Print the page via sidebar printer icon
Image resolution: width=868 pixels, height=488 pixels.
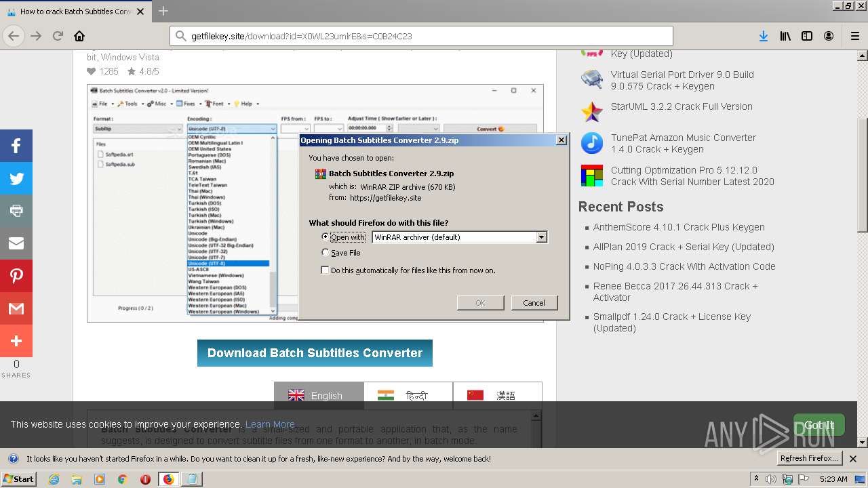[16, 211]
